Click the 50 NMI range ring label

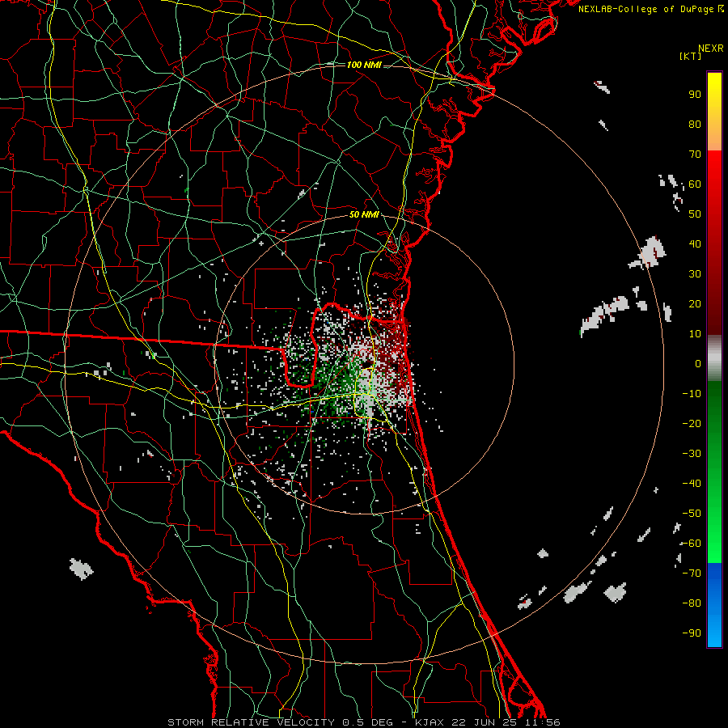click(x=363, y=214)
